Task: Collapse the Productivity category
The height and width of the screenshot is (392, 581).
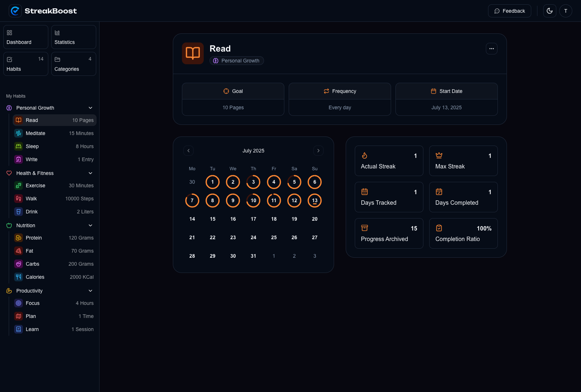Action: (x=90, y=291)
